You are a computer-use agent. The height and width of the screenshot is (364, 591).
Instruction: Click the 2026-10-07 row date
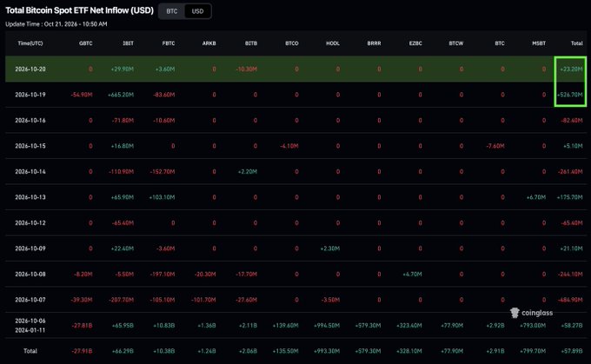click(30, 300)
